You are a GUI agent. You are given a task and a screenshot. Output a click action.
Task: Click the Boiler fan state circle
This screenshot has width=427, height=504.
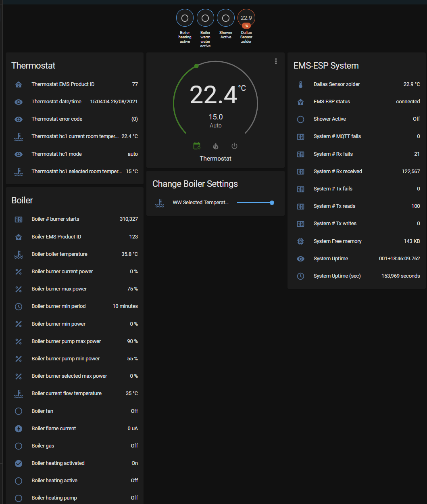coord(19,411)
